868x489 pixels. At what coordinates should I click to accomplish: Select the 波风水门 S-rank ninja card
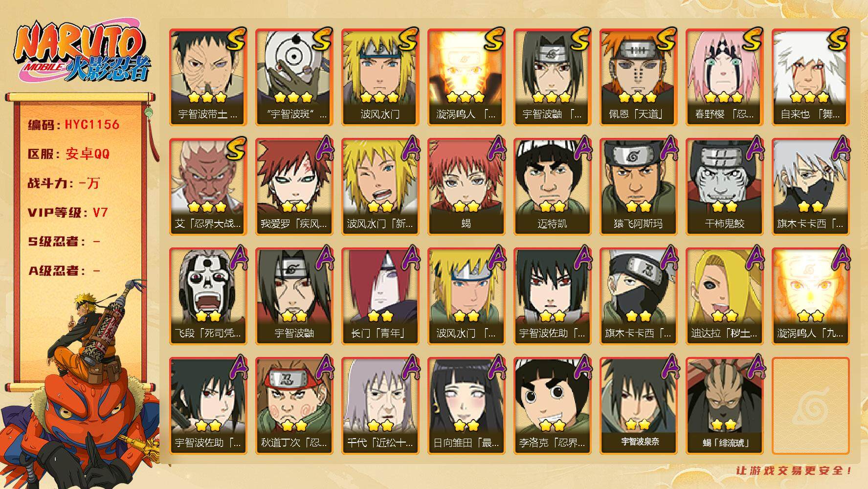(x=380, y=77)
